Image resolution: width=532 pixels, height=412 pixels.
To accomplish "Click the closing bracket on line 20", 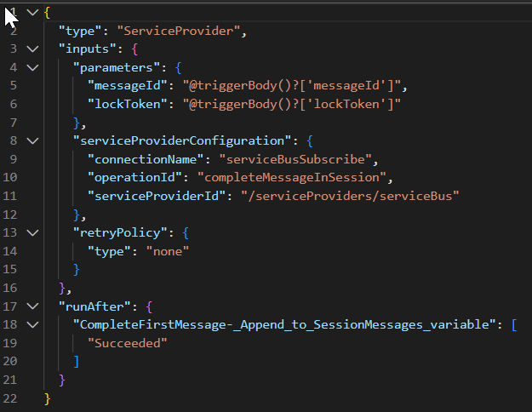I will 77,362.
